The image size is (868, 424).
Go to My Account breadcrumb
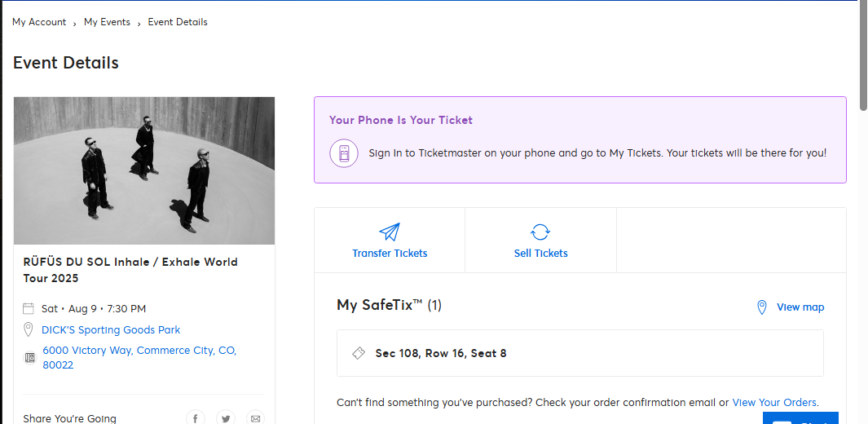39,22
